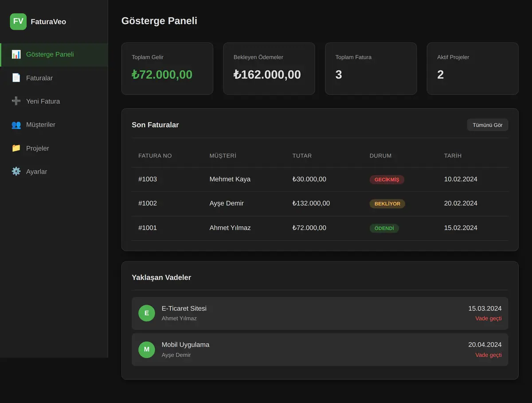This screenshot has width=532, height=403.
Task: Select invoice number #1002
Action: coord(148,203)
